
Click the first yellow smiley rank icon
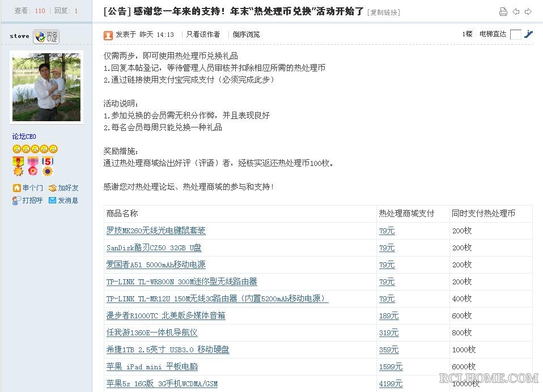16,149
